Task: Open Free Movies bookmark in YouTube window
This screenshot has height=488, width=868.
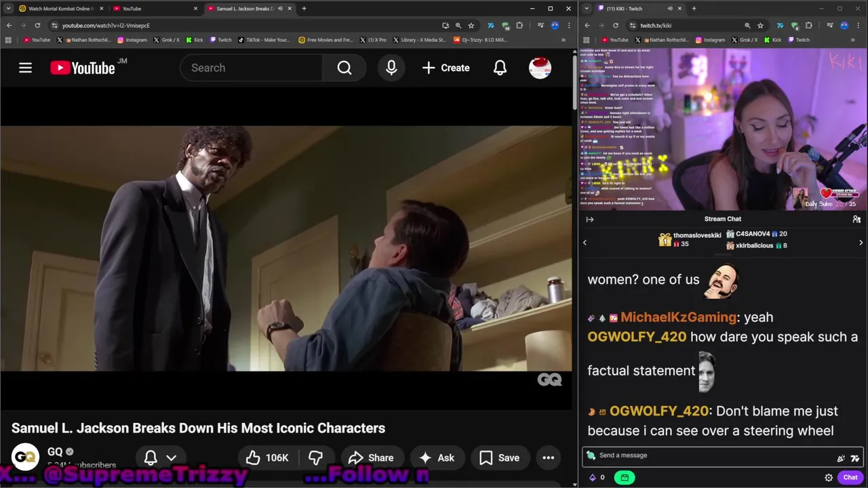Action: point(326,40)
